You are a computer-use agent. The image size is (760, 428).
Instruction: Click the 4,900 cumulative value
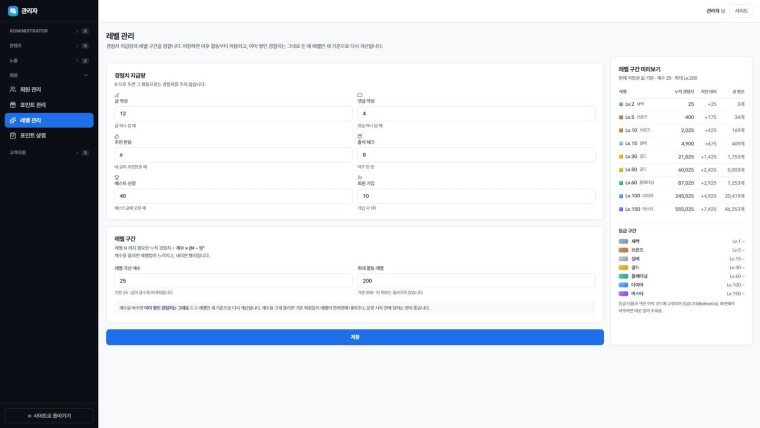pos(687,144)
